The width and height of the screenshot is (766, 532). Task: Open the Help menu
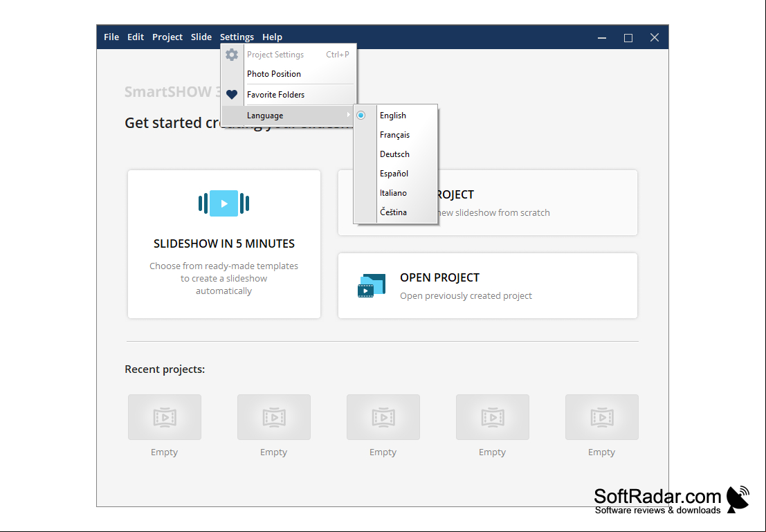[x=272, y=37]
